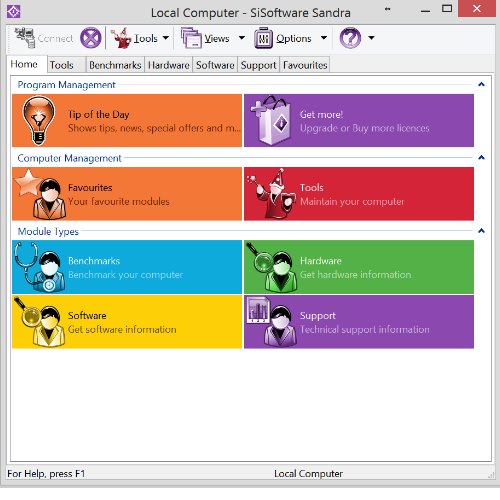The height and width of the screenshot is (500, 500).
Task: Switch to the Favourites tab
Action: (305, 65)
